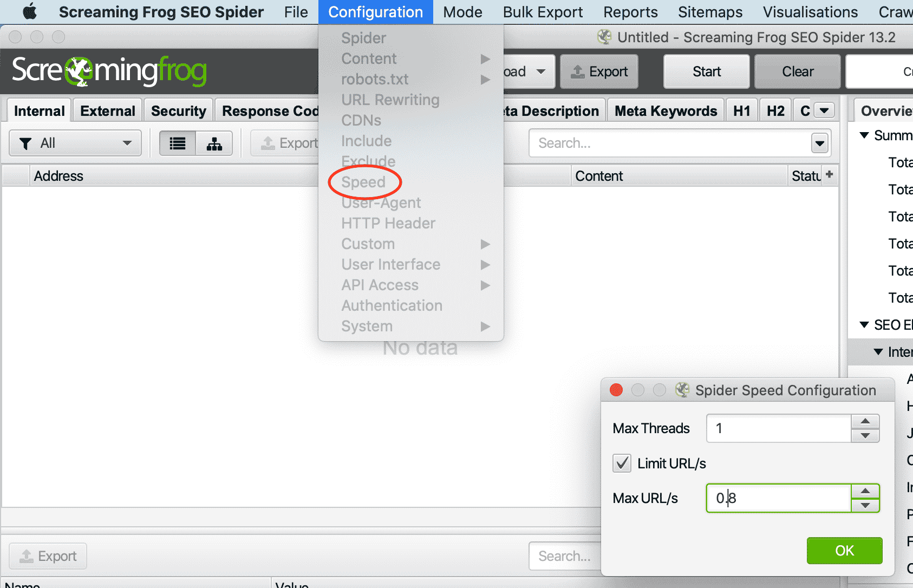Screen dimensions: 913x588
Task: Choose Include menu entry
Action: click(x=366, y=141)
